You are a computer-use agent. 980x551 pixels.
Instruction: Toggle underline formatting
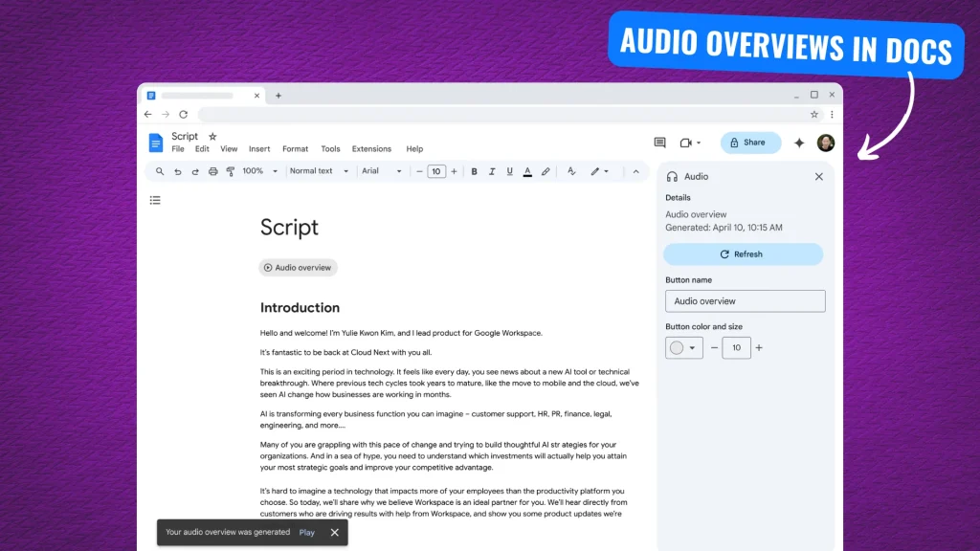pos(509,171)
